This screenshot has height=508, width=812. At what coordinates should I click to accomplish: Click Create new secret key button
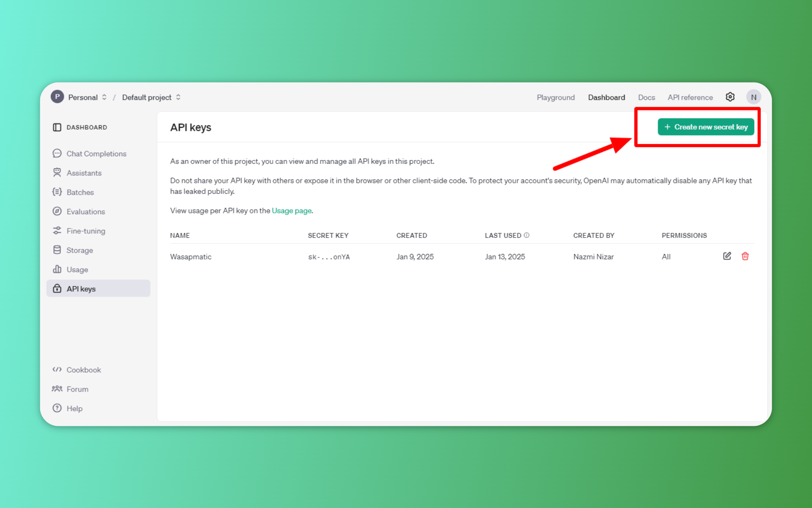(705, 127)
